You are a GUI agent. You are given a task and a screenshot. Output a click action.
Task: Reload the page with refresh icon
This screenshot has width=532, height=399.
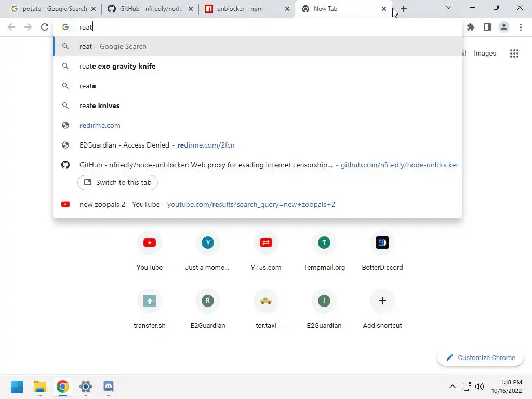pos(45,27)
